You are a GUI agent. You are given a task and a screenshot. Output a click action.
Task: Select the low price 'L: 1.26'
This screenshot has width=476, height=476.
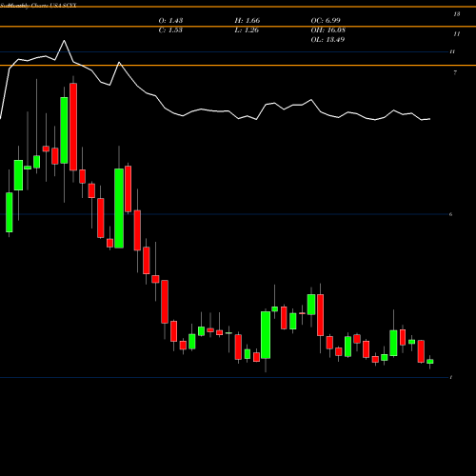247,30
